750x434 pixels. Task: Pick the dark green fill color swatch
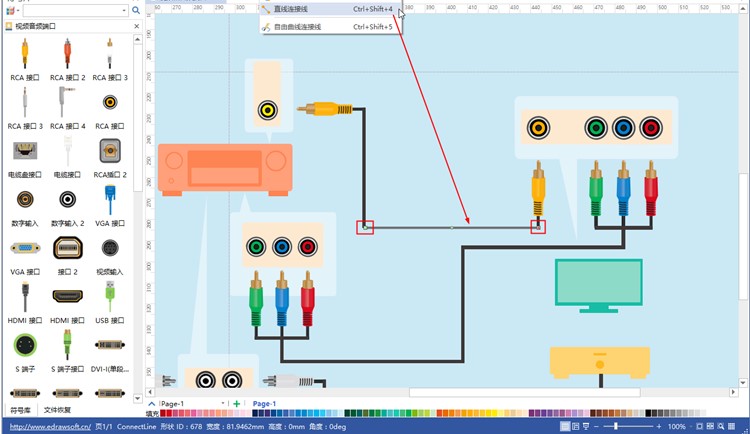click(x=347, y=413)
